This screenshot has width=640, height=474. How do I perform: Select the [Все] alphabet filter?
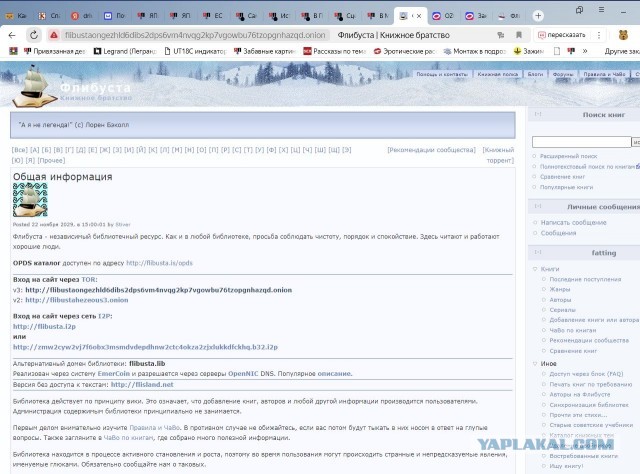click(20, 150)
